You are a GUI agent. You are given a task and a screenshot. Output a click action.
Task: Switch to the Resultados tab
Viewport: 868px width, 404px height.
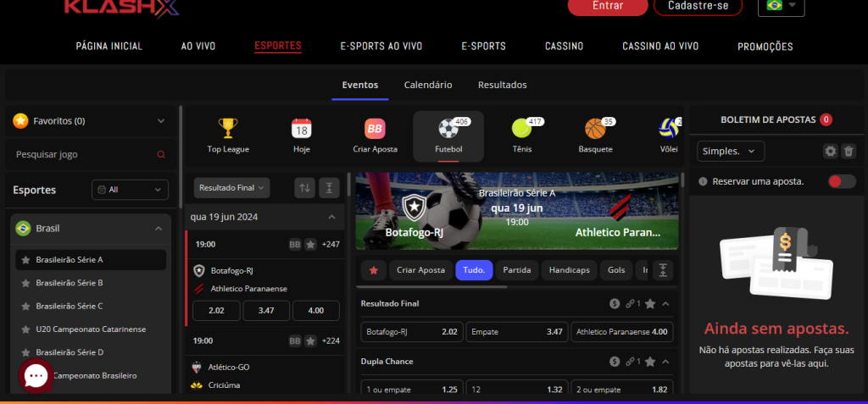pyautogui.click(x=502, y=85)
